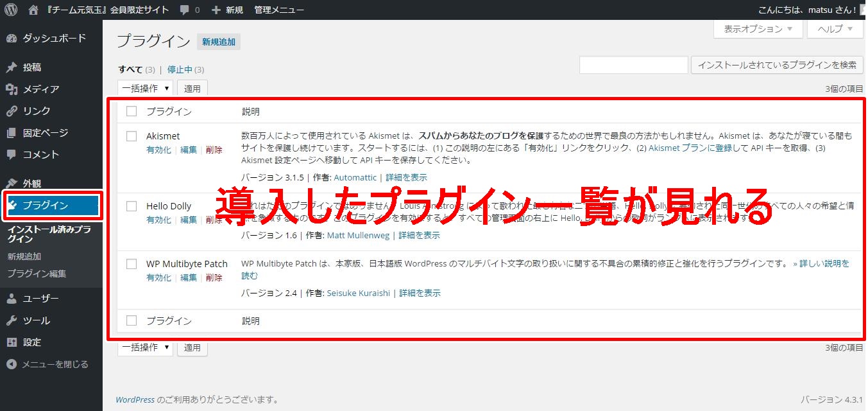This screenshot has height=411, width=868.
Task: Click the collapse menu arrow icon
Action: pos(12,364)
